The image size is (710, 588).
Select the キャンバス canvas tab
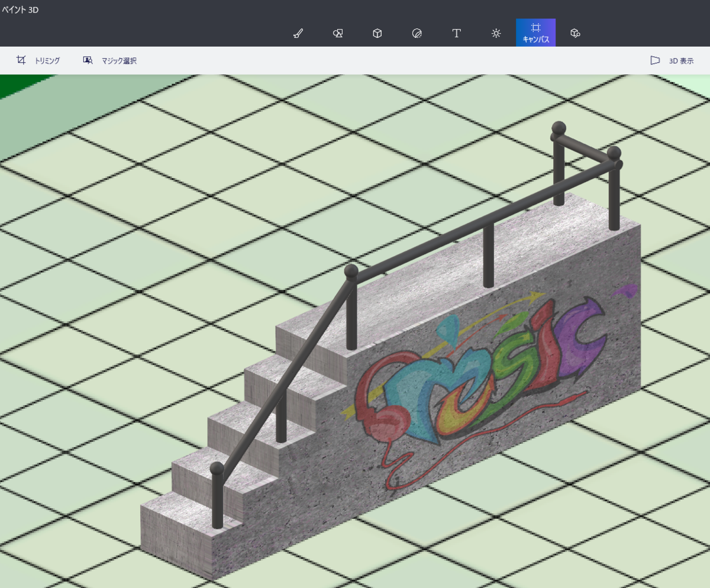[x=535, y=33]
